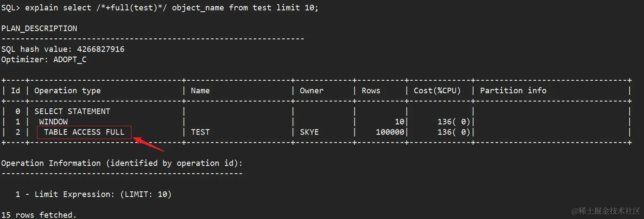
Task: Click the SKYE owner cell
Action: (309, 132)
